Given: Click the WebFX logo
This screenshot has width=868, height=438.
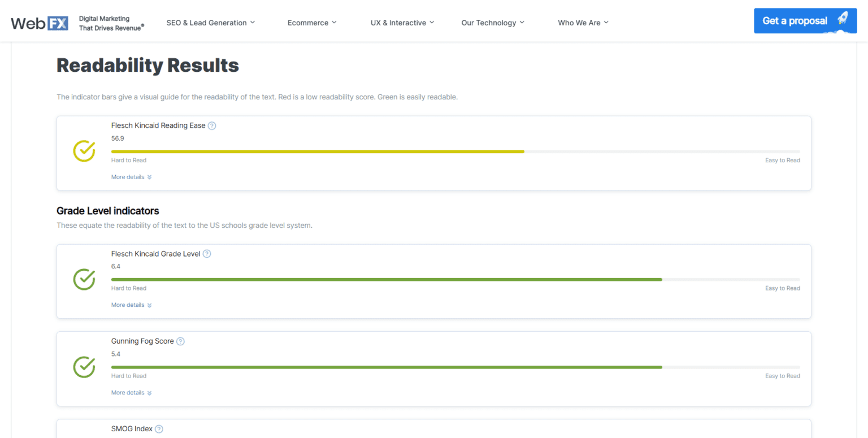Looking at the screenshot, I should click(x=38, y=23).
